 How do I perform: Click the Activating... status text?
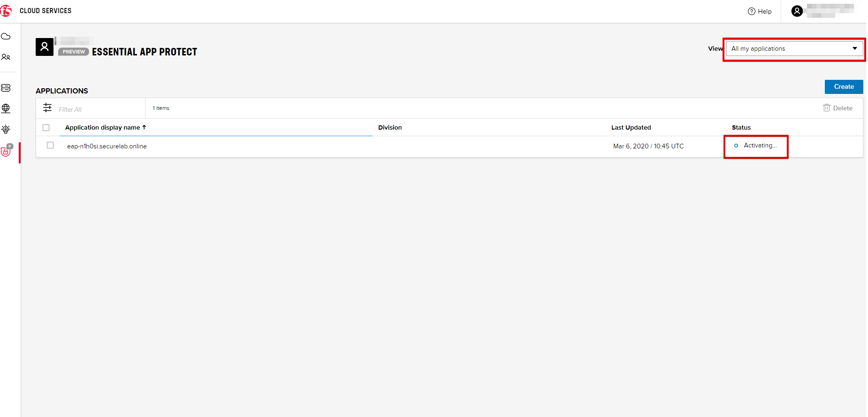(x=760, y=146)
